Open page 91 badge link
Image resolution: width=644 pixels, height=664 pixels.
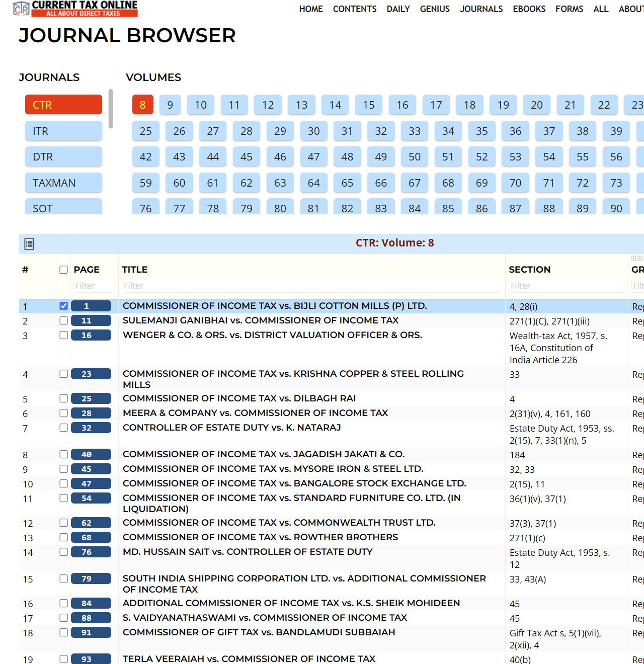(x=91, y=632)
